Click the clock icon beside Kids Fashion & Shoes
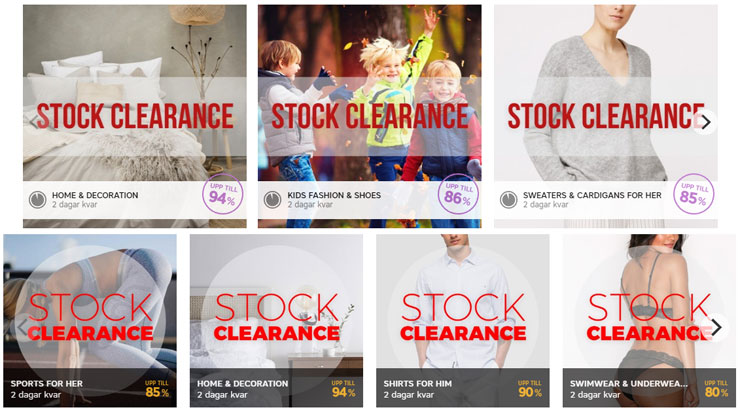Image resolution: width=740 pixels, height=414 pixels. point(272,200)
